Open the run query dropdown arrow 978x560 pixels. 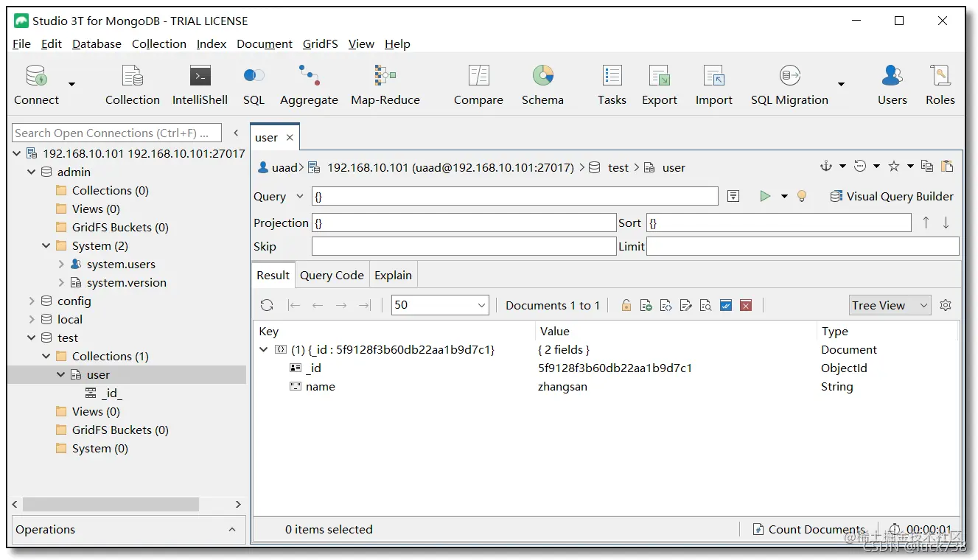pos(784,197)
